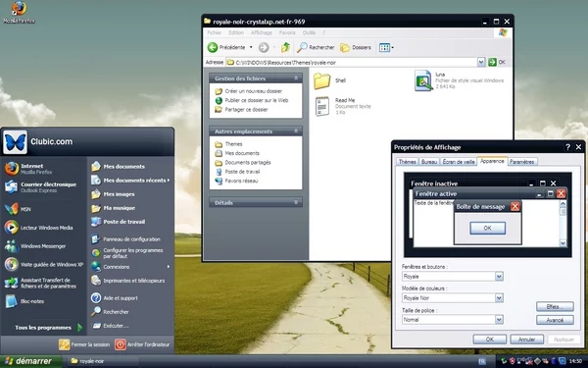Click the Effets... button
This screenshot has width=588, height=368.
[555, 307]
